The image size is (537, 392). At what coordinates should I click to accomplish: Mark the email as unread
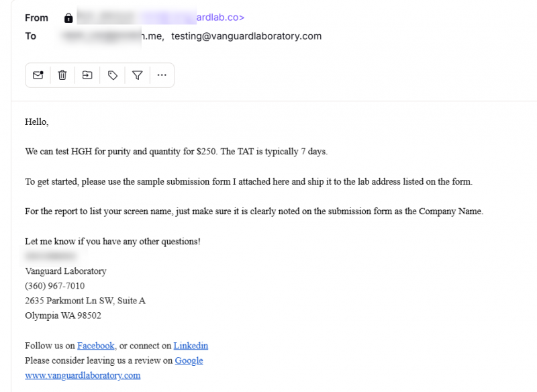(x=38, y=75)
